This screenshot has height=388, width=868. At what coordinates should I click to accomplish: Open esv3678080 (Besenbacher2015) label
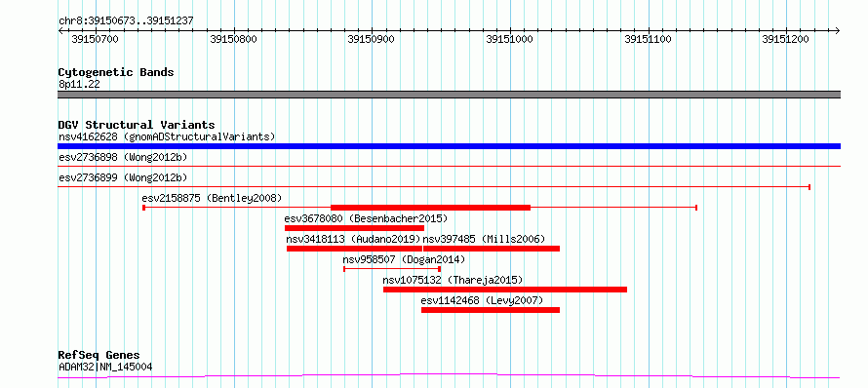[366, 218]
